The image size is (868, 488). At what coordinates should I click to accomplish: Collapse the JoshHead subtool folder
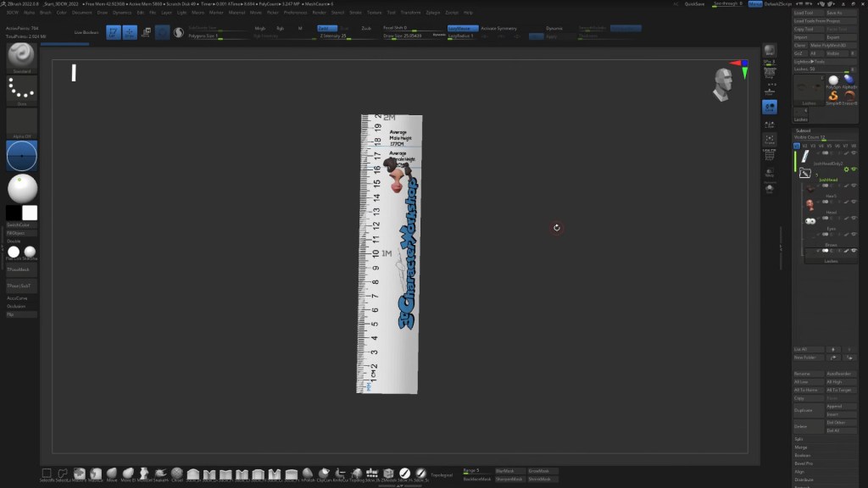click(805, 174)
